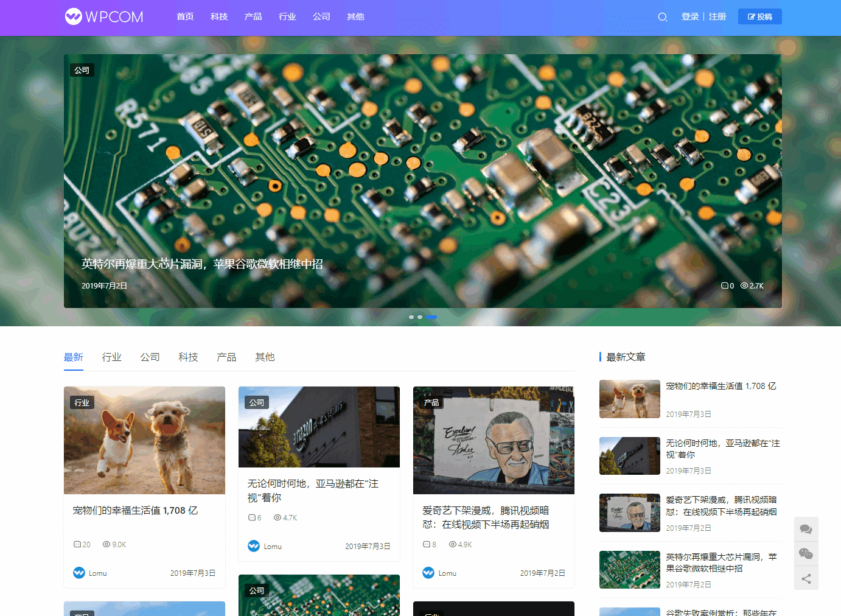841x616 pixels.
Task: Open the 公司 navigation menu
Action: pyautogui.click(x=321, y=16)
